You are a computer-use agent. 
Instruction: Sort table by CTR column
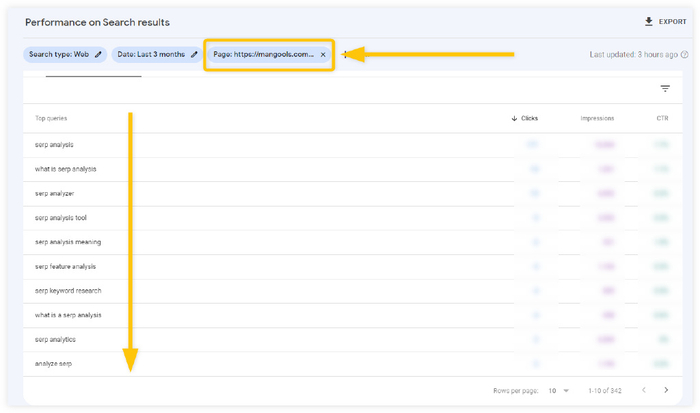(x=662, y=119)
